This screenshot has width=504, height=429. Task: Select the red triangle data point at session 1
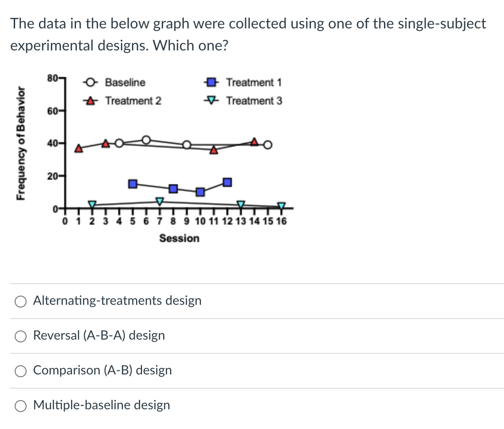click(x=79, y=148)
